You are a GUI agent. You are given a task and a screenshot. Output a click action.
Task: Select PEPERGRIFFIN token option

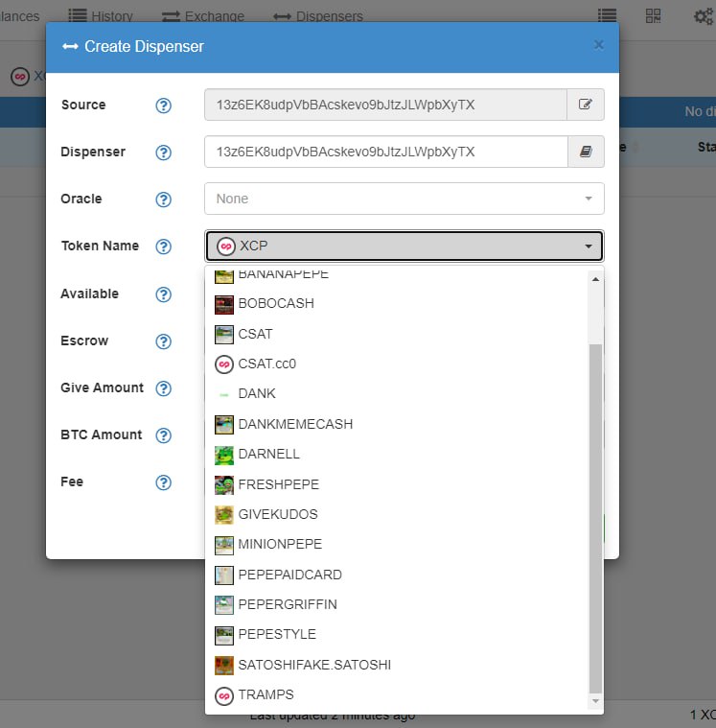point(397,604)
